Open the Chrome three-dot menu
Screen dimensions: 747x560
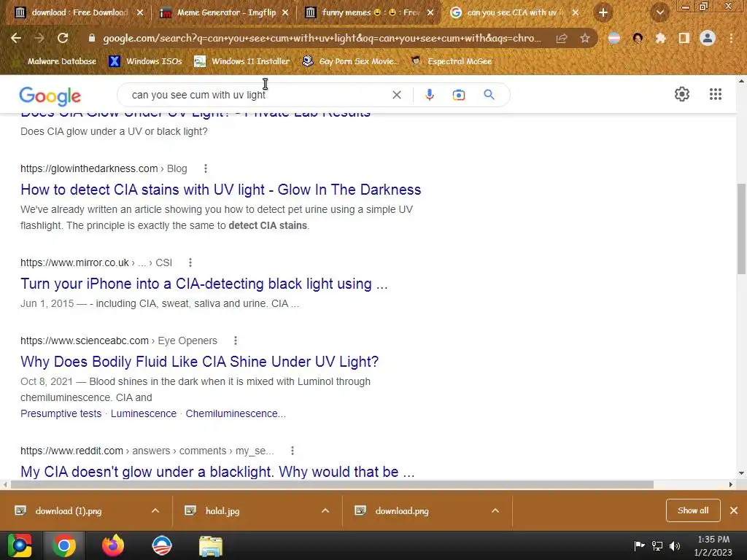coord(731,38)
